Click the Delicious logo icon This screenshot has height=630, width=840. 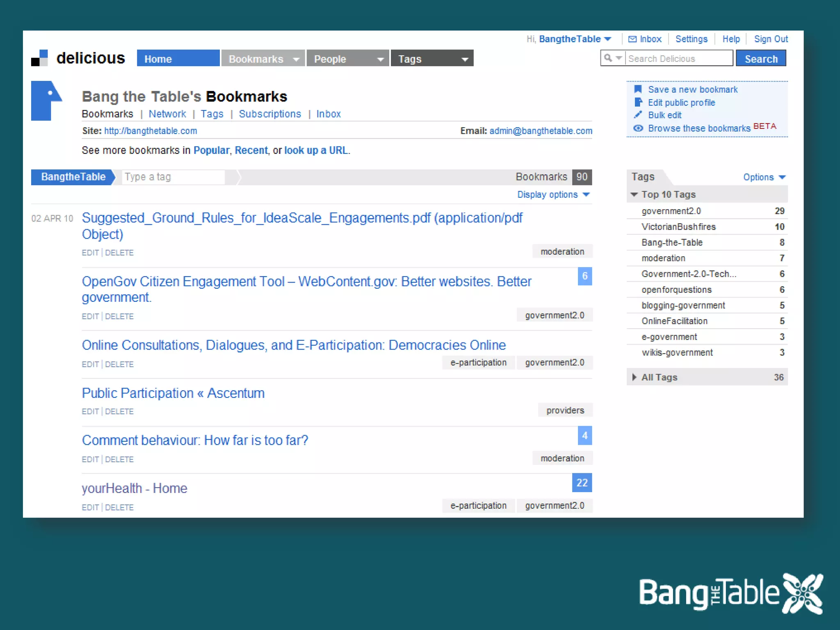[40, 58]
